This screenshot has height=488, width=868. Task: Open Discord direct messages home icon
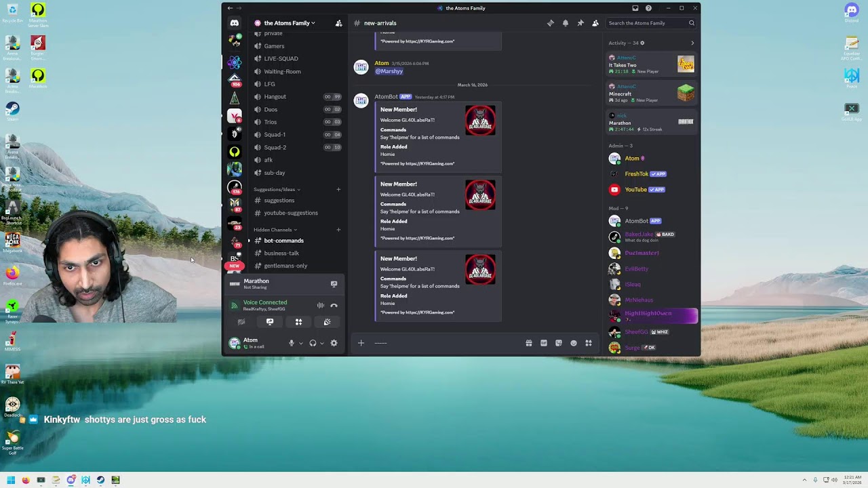click(x=234, y=23)
